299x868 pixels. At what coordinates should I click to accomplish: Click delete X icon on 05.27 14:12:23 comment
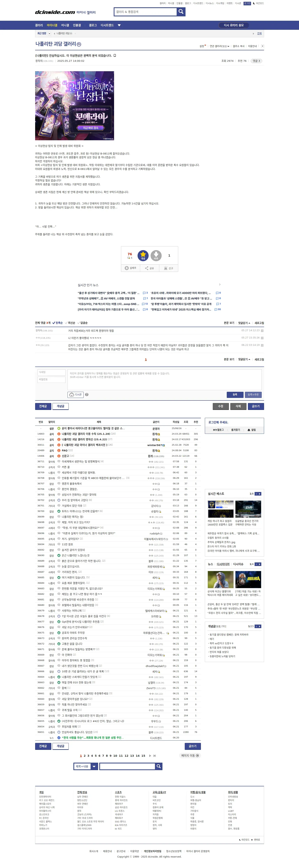click(262, 331)
